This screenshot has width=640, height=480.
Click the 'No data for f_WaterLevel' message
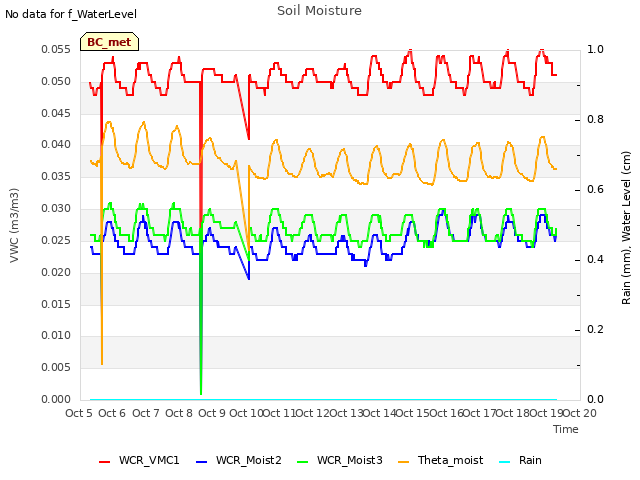click(x=71, y=14)
